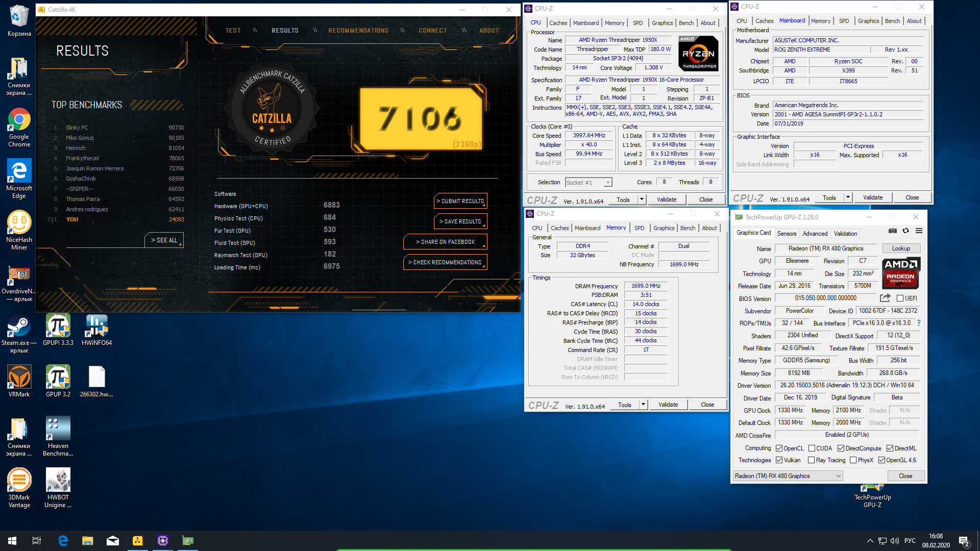
Task: Open HWBOT Unigine desktop icon
Action: (58, 488)
